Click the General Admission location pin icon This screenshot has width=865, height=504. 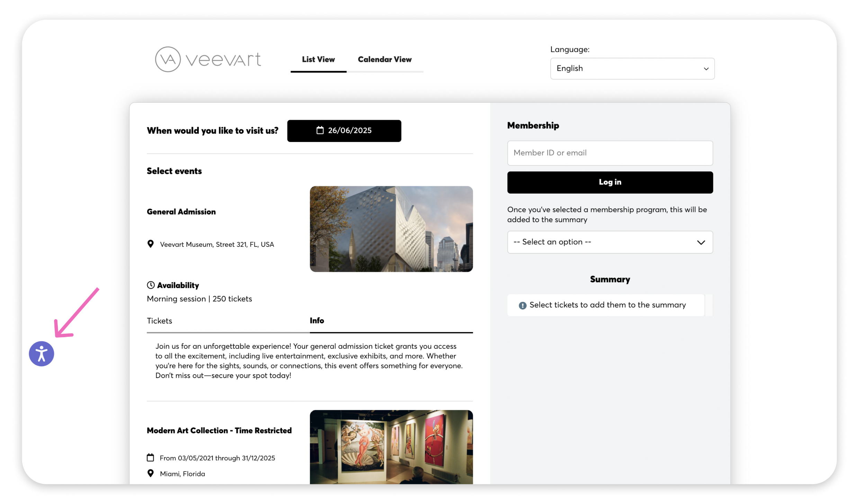[x=150, y=244]
